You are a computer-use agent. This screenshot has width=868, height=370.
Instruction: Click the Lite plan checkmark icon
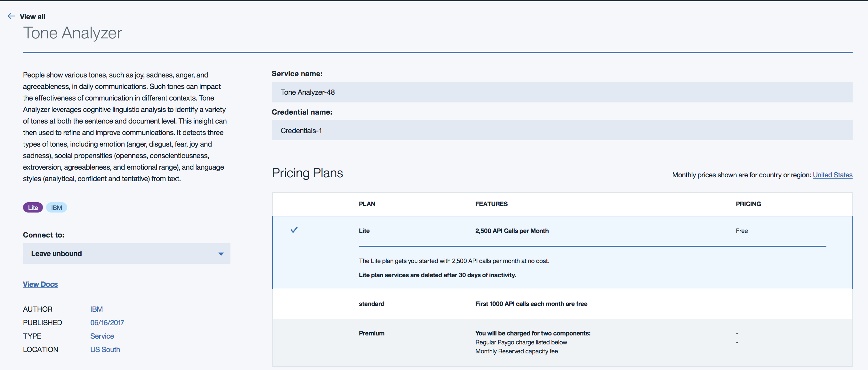point(294,230)
